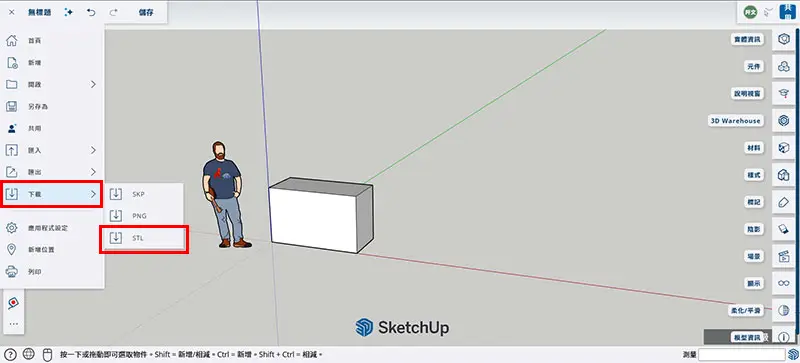This screenshot has width=800, height=363.
Task: Choose 新增位置 add location
Action: [x=52, y=250]
